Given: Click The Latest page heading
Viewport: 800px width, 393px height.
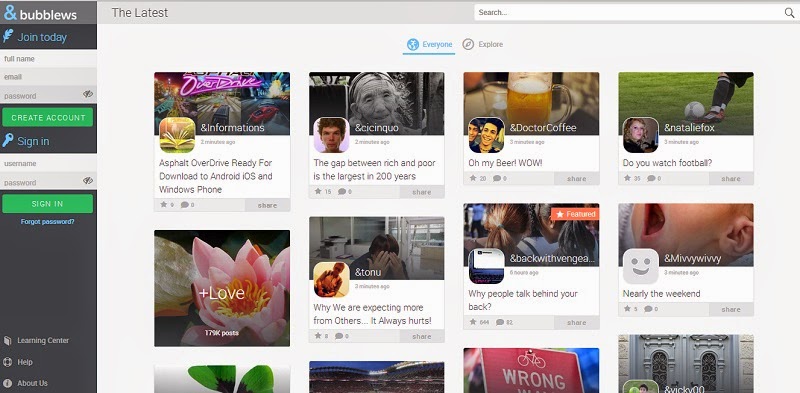Looking at the screenshot, I should point(139,13).
